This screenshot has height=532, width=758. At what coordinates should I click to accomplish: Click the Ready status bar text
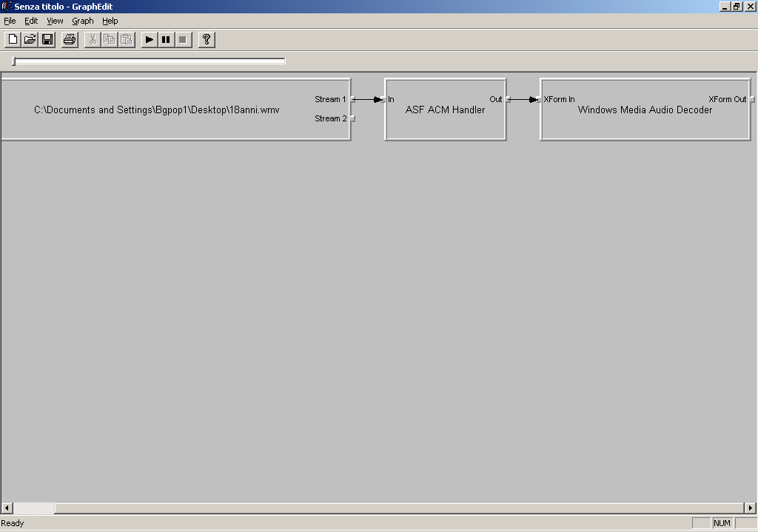[x=12, y=523]
